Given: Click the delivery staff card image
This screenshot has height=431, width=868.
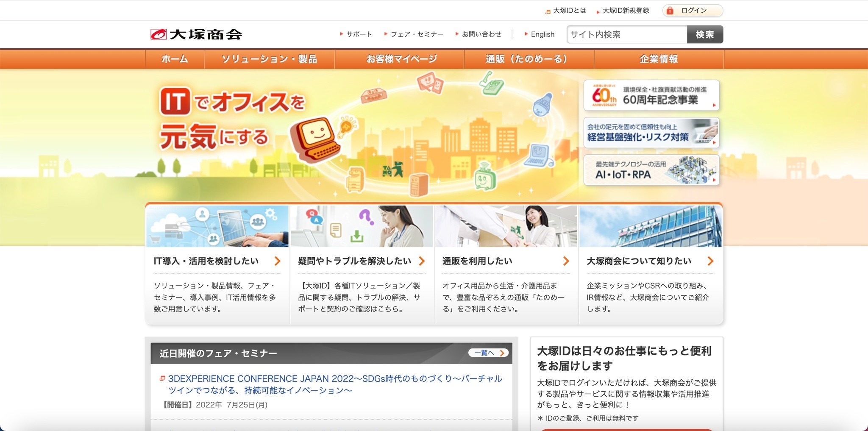Looking at the screenshot, I should 506,226.
